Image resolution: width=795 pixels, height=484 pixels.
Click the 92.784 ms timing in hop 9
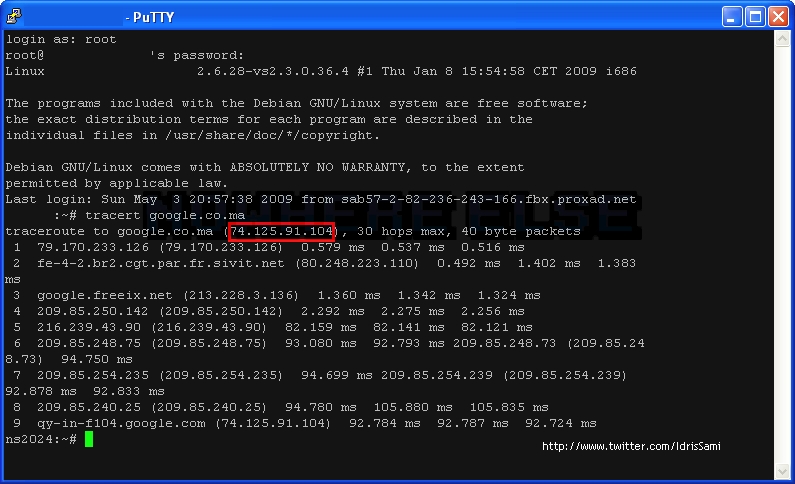[x=384, y=423]
